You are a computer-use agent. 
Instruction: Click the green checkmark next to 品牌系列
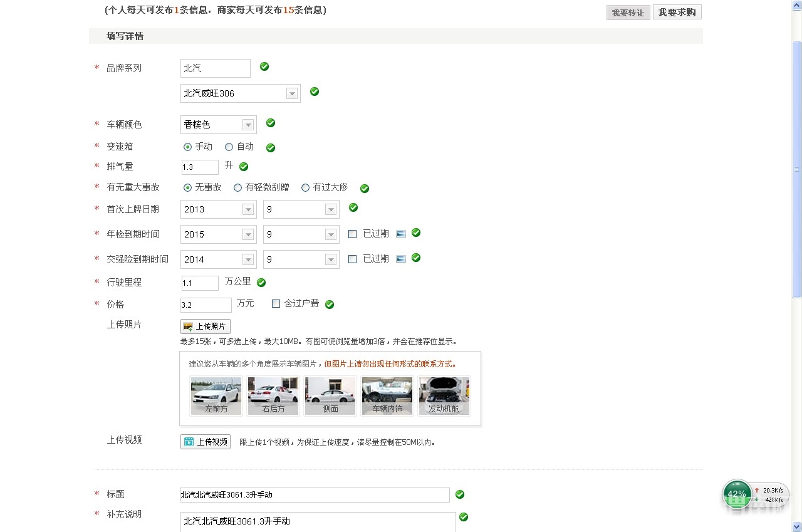[x=264, y=65]
